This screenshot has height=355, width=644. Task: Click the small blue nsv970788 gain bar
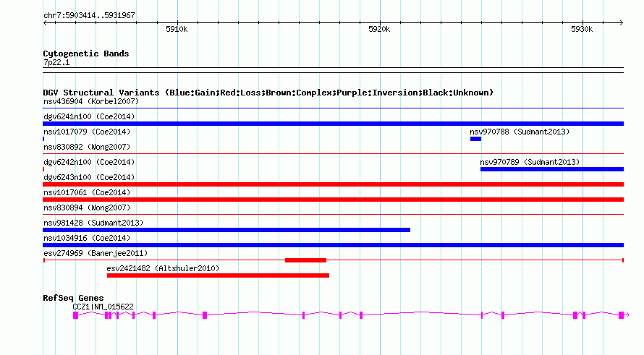tap(475, 139)
